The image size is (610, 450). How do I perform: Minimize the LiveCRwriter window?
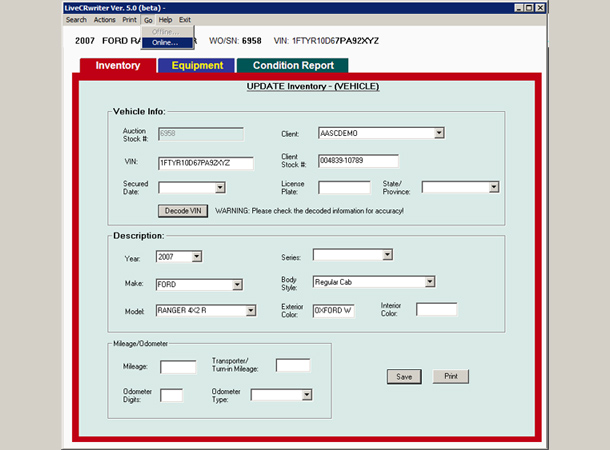point(519,8)
